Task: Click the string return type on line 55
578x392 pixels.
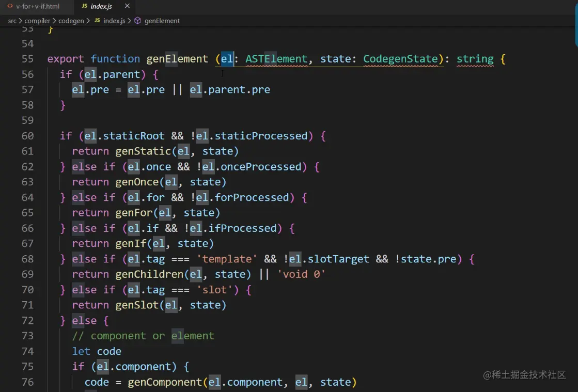Action: click(x=475, y=59)
